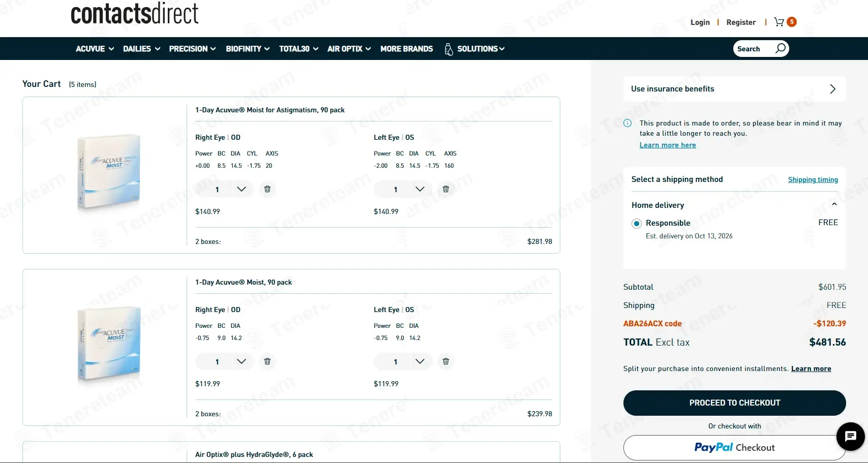Go to MORE BRANDS
The height and width of the screenshot is (463, 868).
pos(407,49)
